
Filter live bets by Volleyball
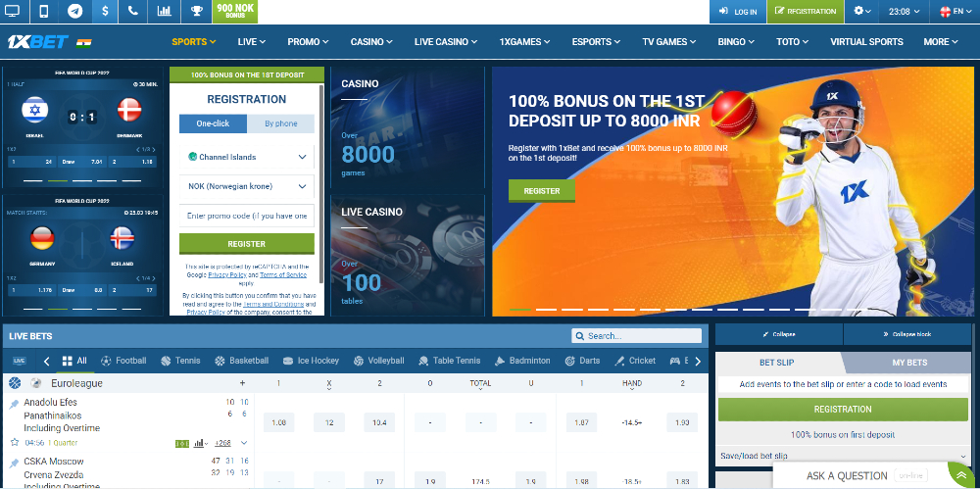(x=378, y=361)
